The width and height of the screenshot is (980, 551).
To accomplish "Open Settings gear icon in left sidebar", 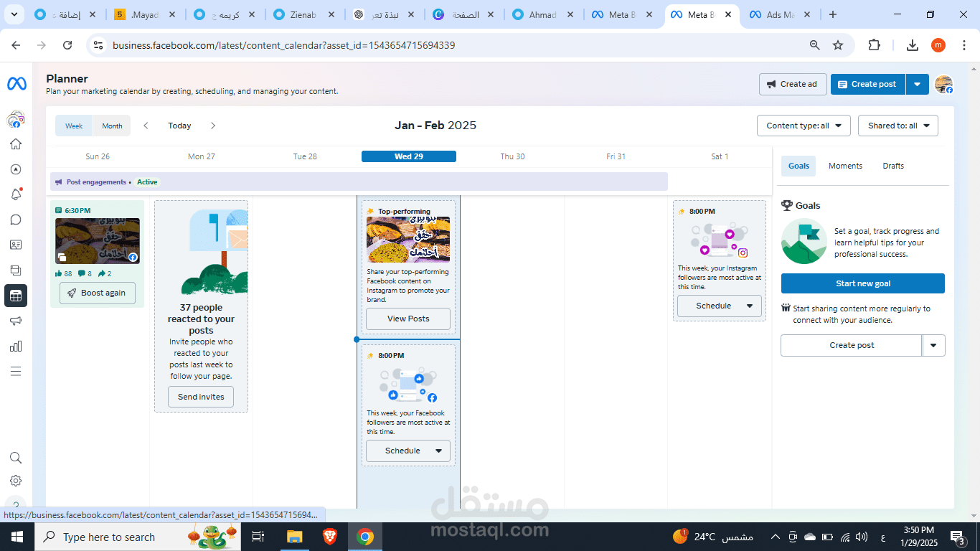I will (16, 481).
